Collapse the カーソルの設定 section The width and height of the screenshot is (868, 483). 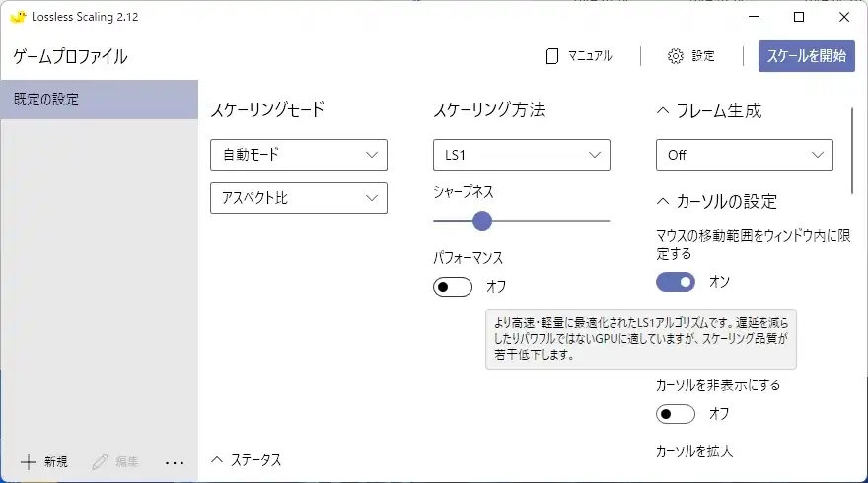coord(663,202)
